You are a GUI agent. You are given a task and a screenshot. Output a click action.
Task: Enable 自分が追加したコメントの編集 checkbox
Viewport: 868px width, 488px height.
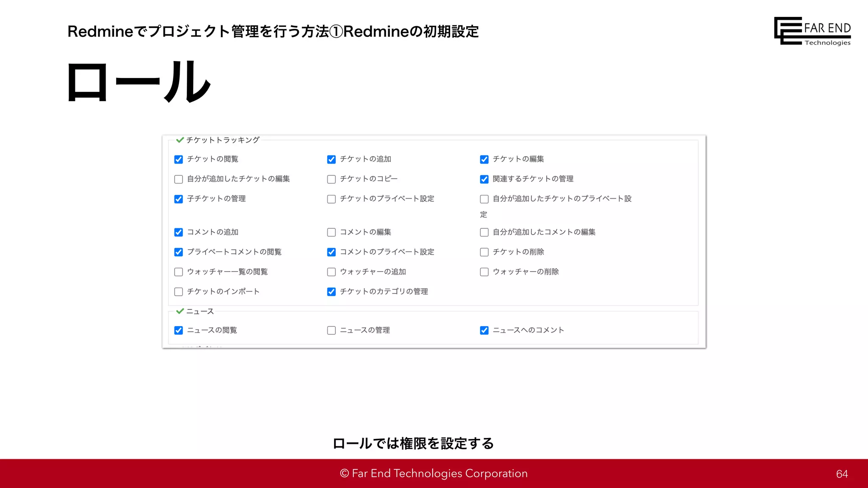pos(484,232)
